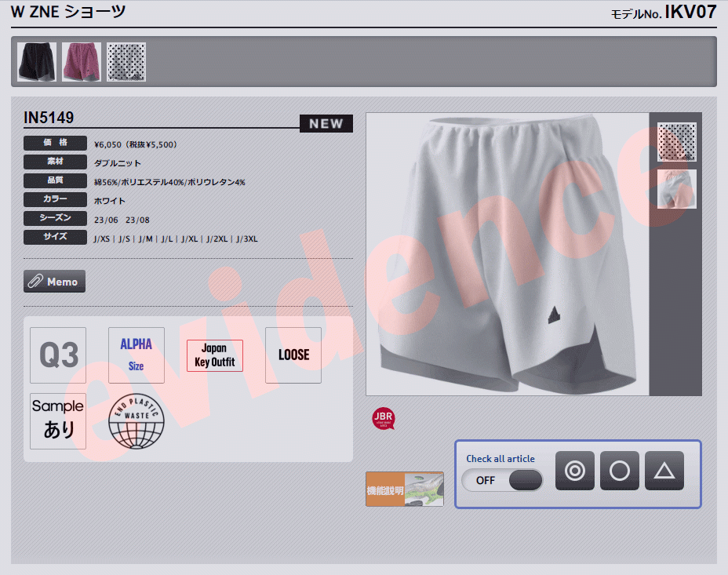Click the W ZNE ショーツ title
Viewport: 728px width, 575px height.
[x=68, y=11]
